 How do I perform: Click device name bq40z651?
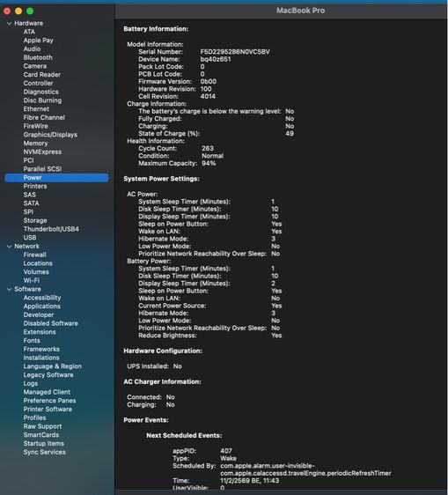(x=216, y=59)
